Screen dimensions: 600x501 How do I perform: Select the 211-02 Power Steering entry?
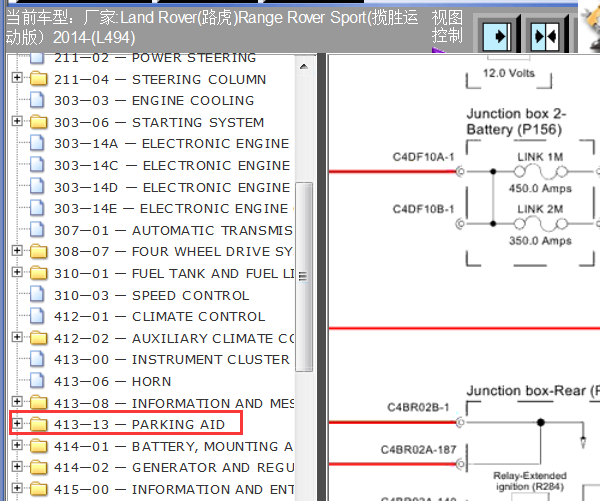click(155, 58)
